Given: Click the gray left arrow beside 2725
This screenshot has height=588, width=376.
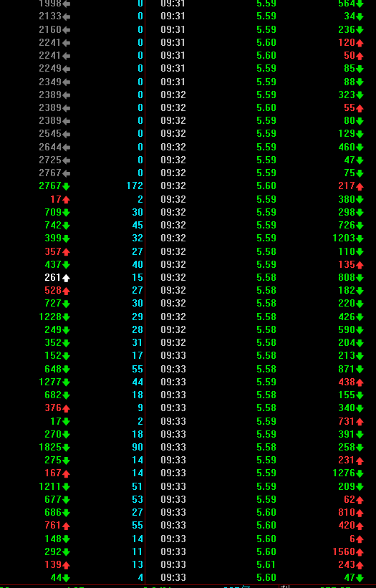Looking at the screenshot, I should pyautogui.click(x=66, y=160).
